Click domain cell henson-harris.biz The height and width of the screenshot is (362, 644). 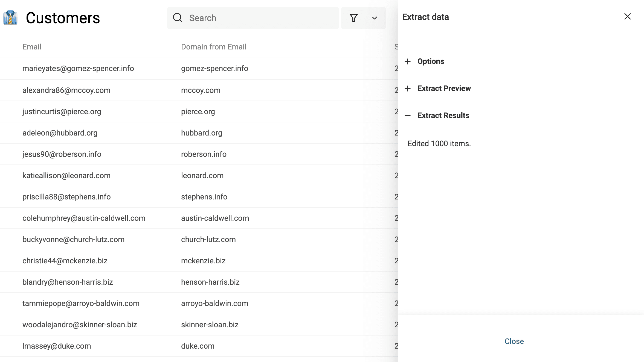coord(210,282)
